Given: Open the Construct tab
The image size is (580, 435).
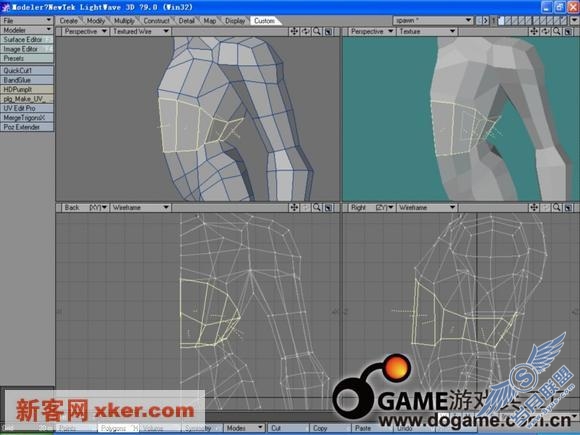Looking at the screenshot, I should point(156,21).
